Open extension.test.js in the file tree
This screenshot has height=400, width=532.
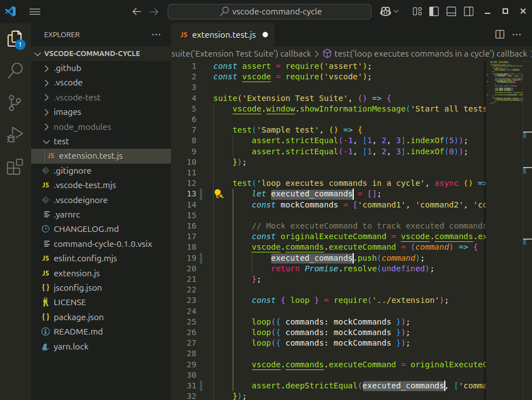click(x=101, y=156)
